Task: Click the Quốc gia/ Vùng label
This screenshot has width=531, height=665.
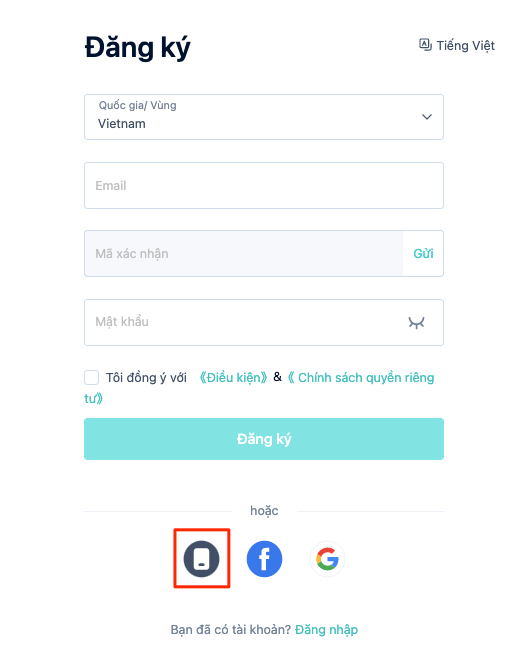Action: click(x=137, y=105)
